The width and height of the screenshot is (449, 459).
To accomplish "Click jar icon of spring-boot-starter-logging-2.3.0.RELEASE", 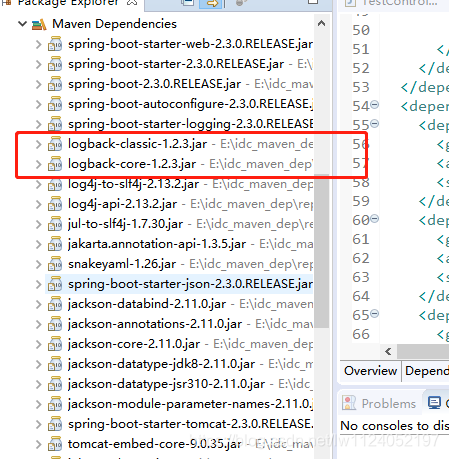I will 55,124.
